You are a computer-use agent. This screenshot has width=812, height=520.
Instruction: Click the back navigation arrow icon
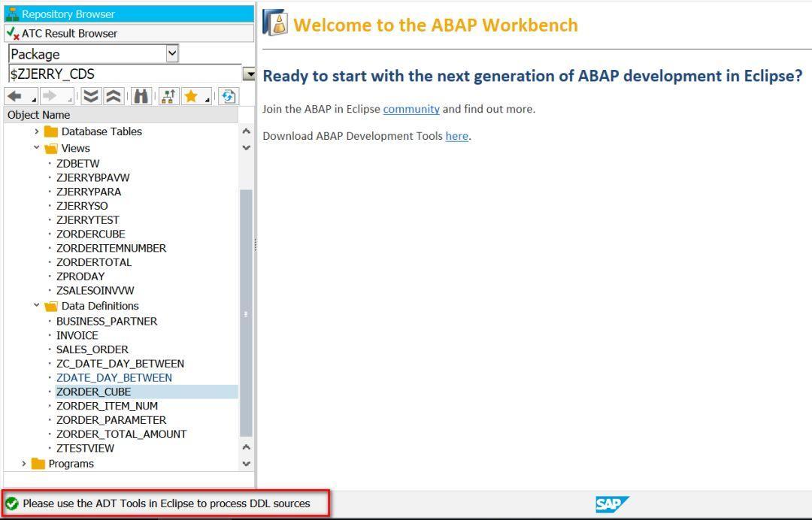tap(14, 96)
